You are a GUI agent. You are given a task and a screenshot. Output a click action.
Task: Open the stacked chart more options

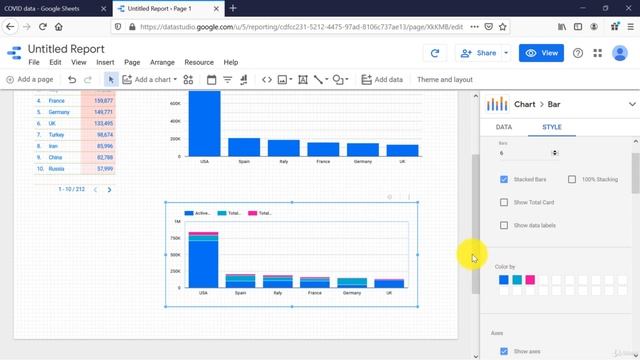[x=409, y=197]
